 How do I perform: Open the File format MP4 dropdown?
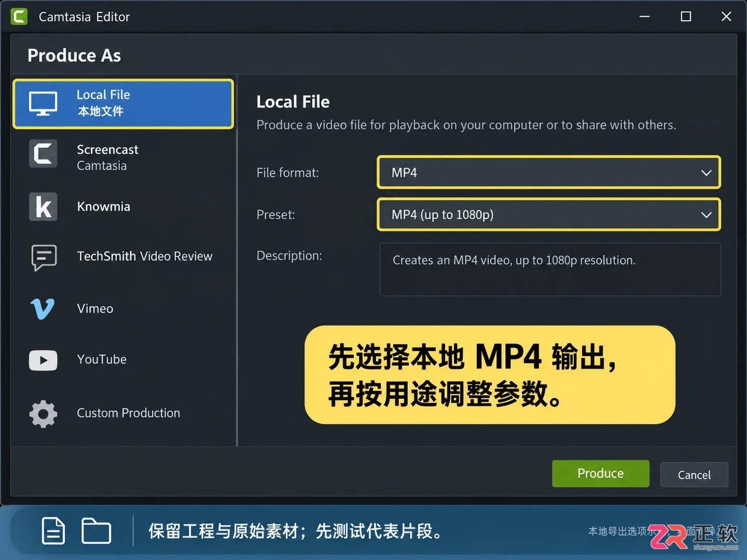coord(549,172)
